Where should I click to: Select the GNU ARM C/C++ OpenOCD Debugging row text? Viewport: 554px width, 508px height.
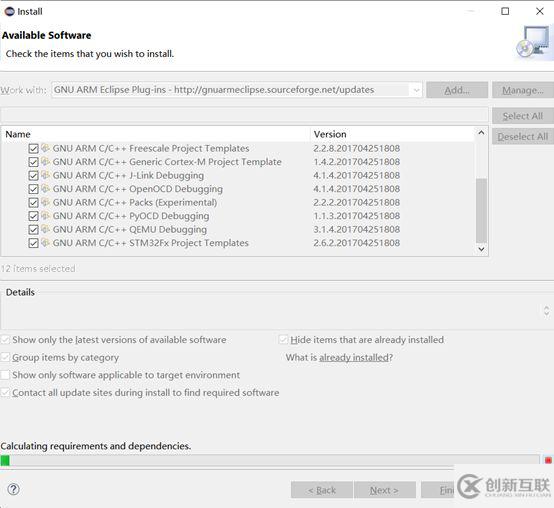coord(137,189)
